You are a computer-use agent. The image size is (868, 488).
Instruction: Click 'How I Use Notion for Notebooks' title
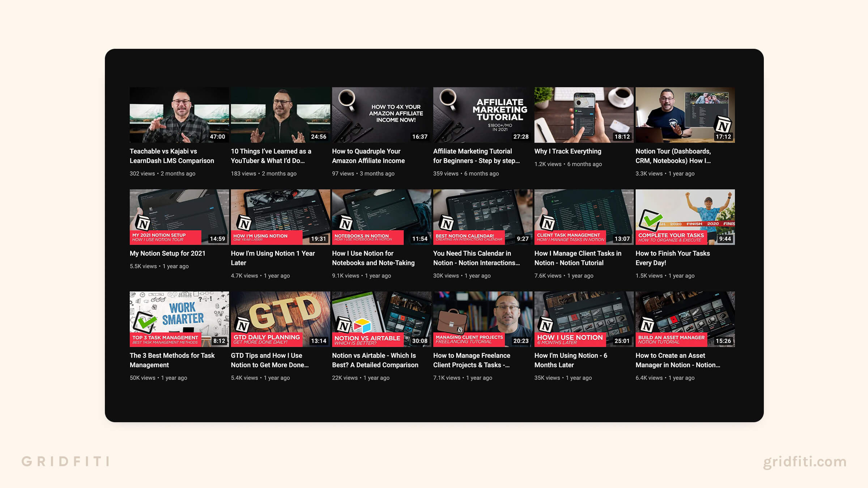(373, 258)
